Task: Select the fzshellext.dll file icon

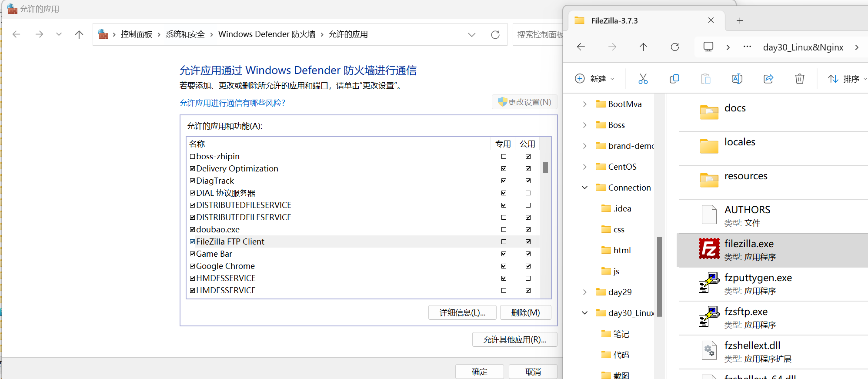Action: point(709,351)
